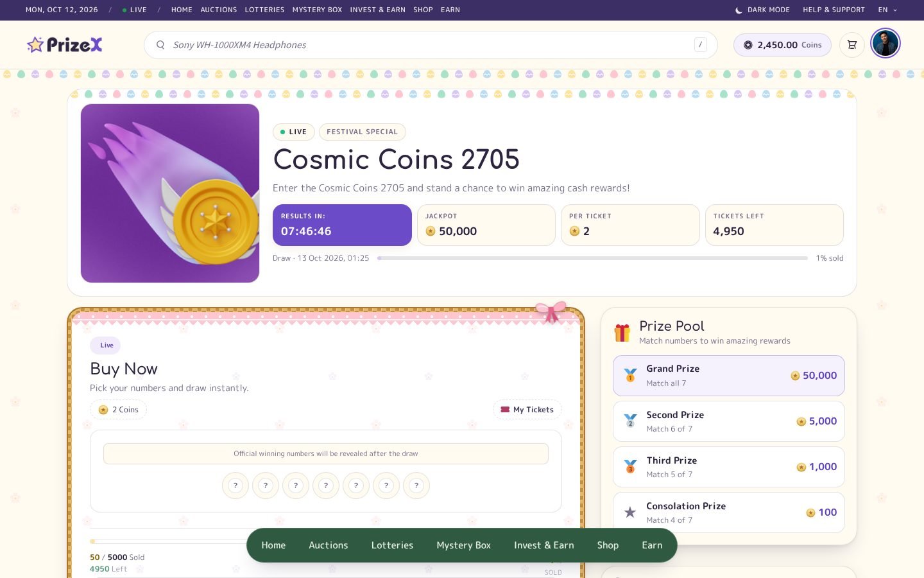Click the search input field
Viewport: 924px width, 578px height.
431,45
